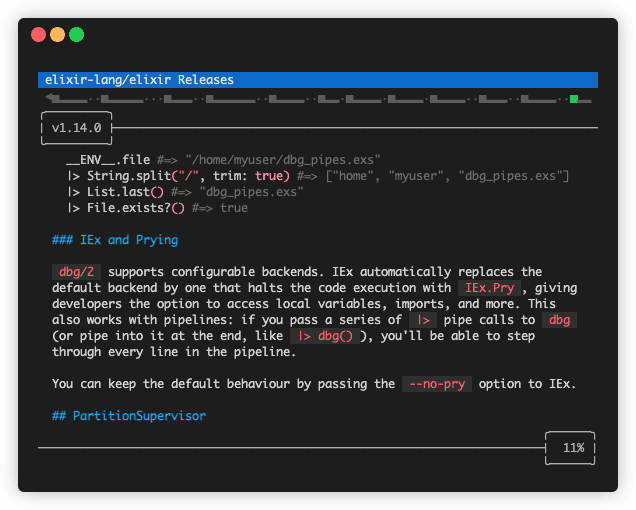This screenshot has height=510, width=636.
Task: Close the terminal window with the red button
Action: (x=39, y=34)
